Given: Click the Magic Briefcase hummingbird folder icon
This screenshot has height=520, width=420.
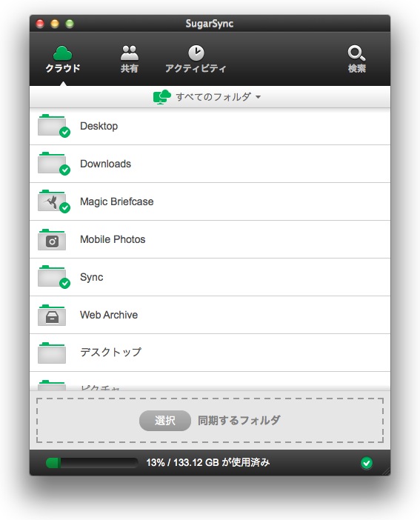Looking at the screenshot, I should [53, 201].
